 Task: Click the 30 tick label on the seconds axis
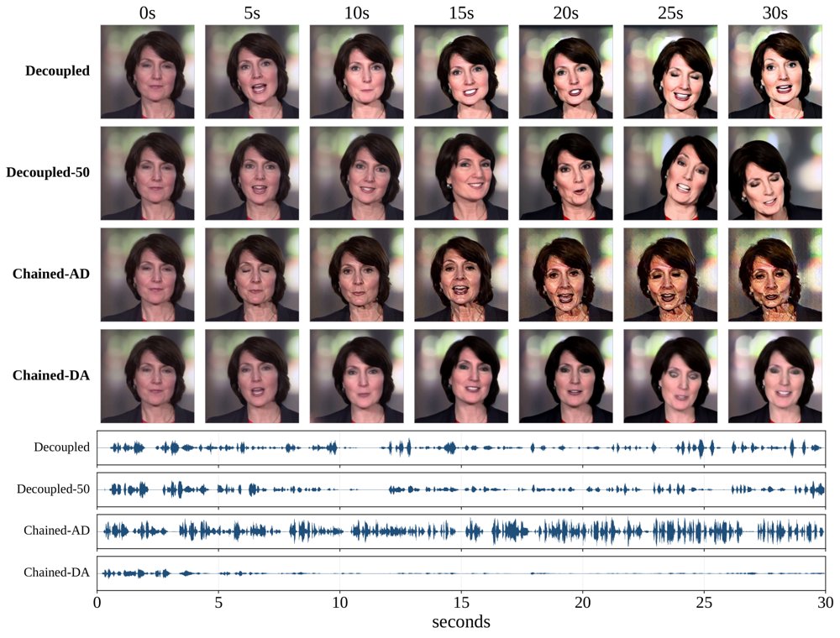coord(826,603)
